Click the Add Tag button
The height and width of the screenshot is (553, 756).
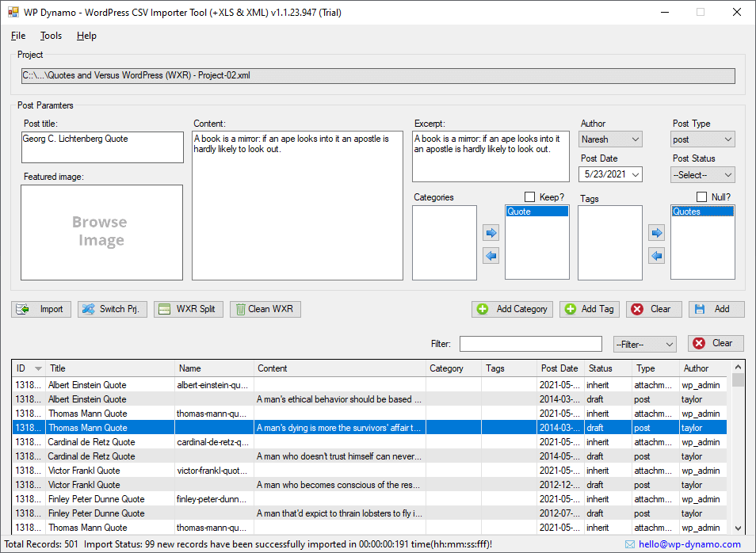(x=590, y=309)
